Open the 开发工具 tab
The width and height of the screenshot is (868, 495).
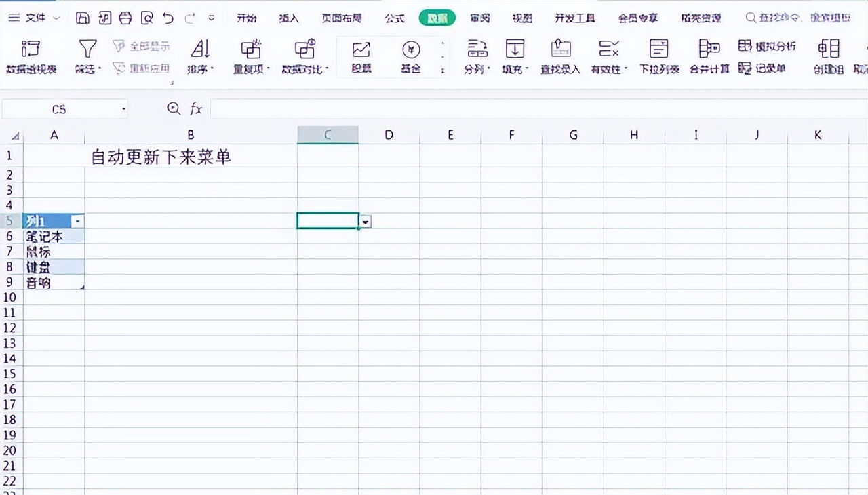tap(575, 18)
